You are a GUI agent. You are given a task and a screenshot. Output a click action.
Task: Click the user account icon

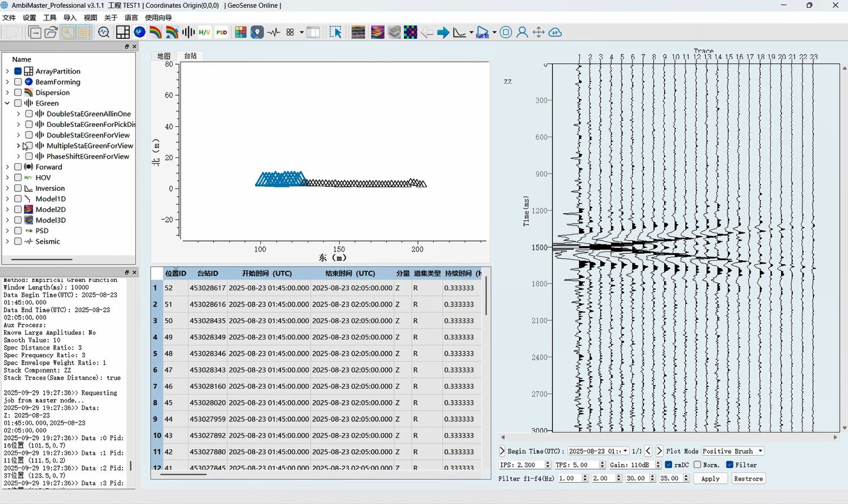522,32
